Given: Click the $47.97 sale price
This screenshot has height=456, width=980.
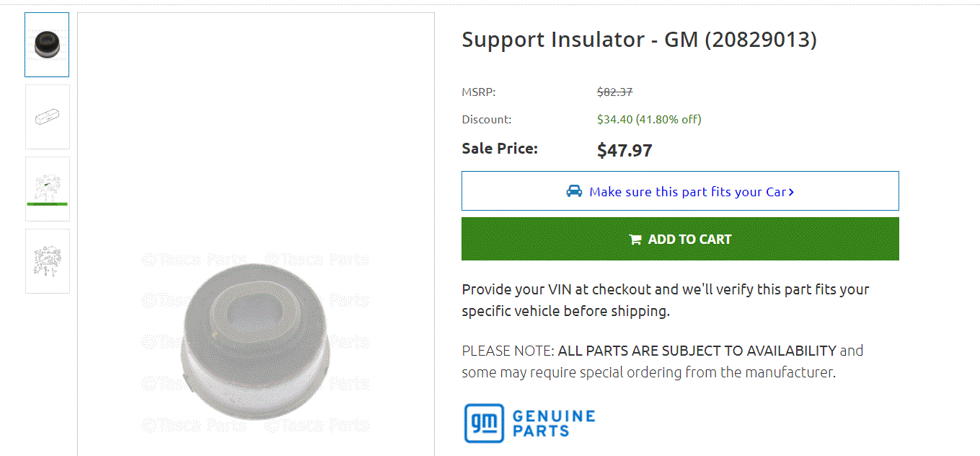Looking at the screenshot, I should click(624, 150).
